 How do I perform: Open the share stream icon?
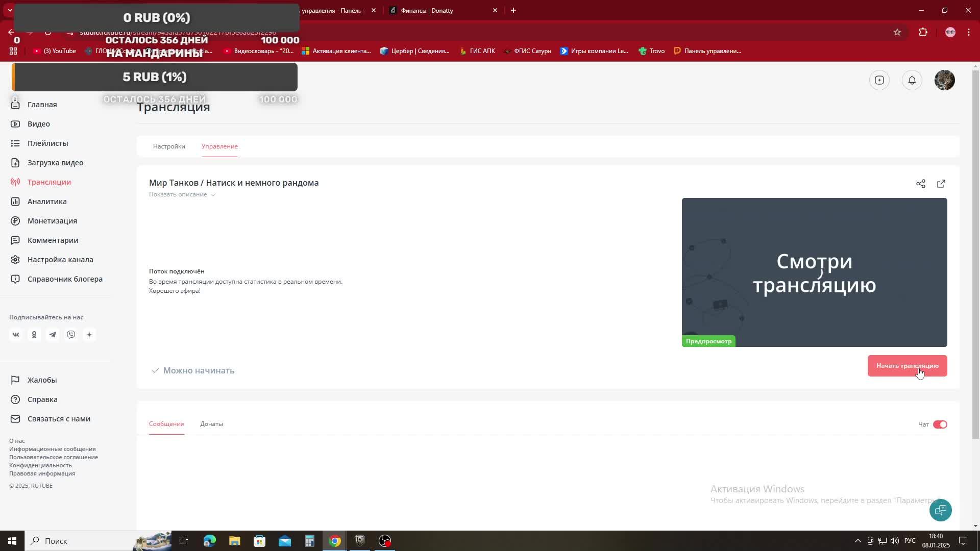click(x=920, y=184)
